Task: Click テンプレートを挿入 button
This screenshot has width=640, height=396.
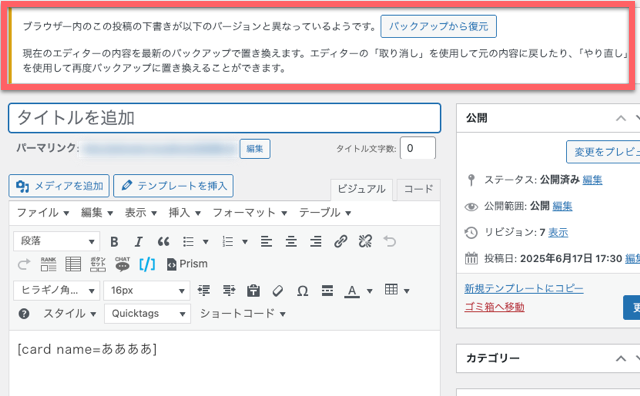Action: pos(173,186)
